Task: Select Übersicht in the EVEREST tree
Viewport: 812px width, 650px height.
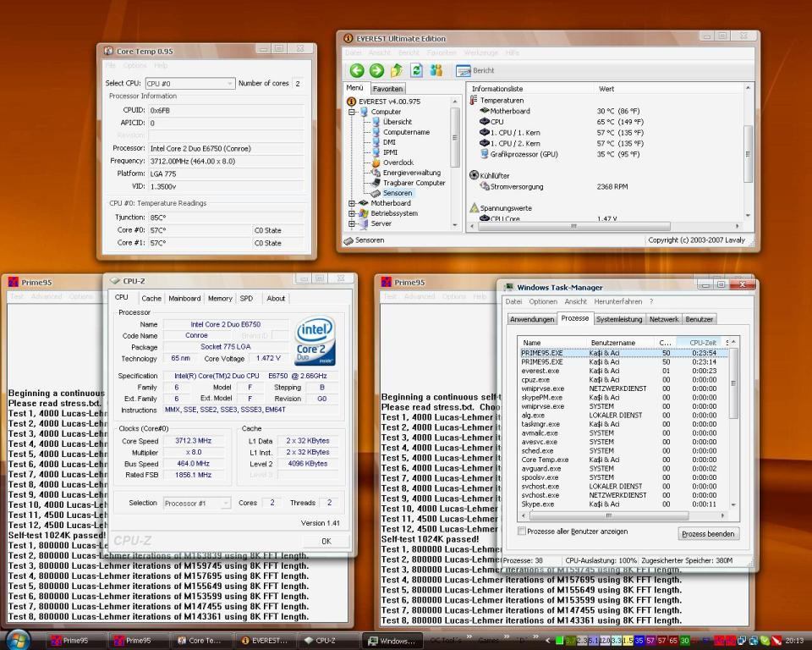Action: point(398,122)
